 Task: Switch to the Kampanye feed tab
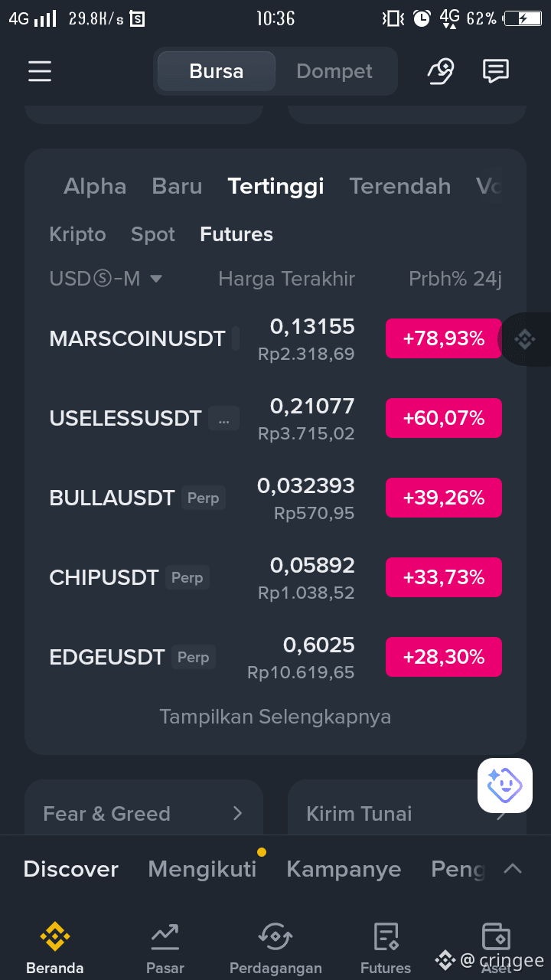[x=344, y=869]
